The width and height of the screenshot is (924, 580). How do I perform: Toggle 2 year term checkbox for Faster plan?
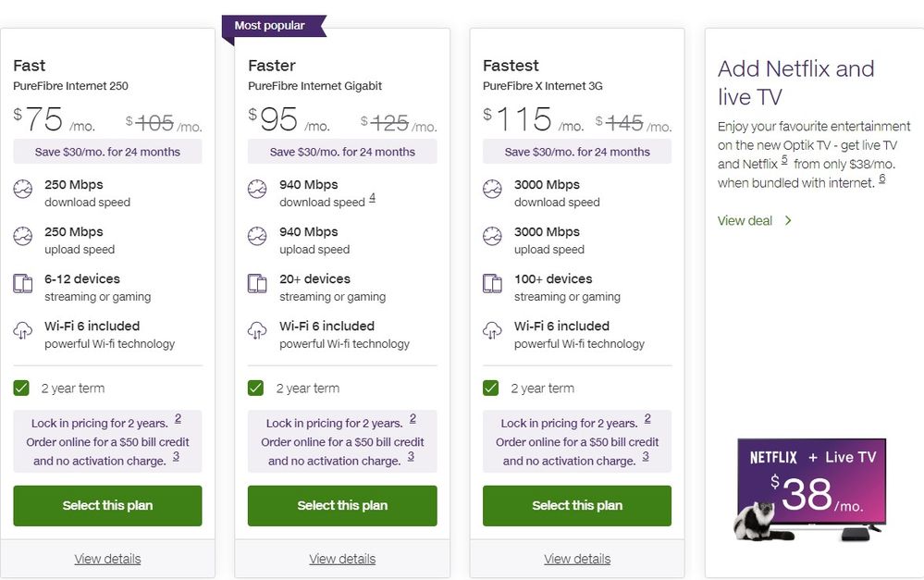coord(256,388)
